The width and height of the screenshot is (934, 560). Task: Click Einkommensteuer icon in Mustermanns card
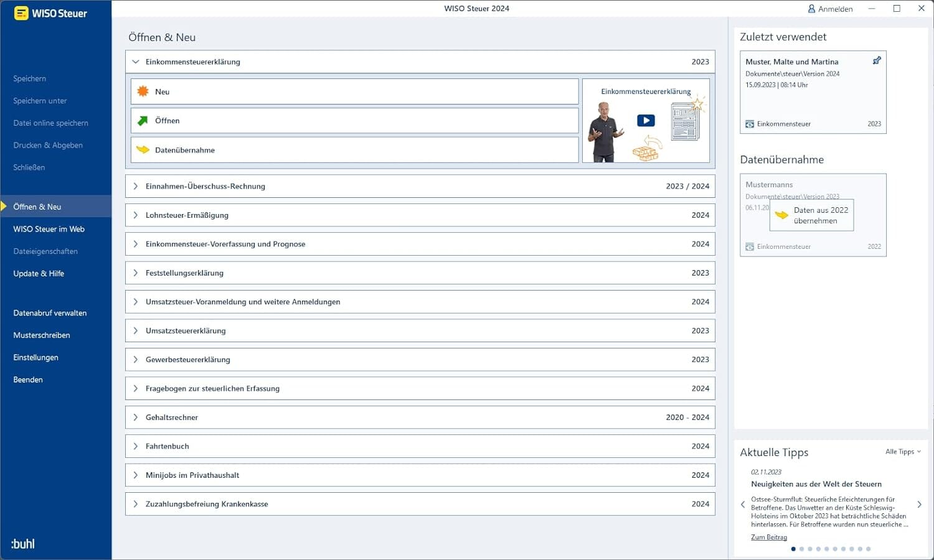[x=750, y=247]
